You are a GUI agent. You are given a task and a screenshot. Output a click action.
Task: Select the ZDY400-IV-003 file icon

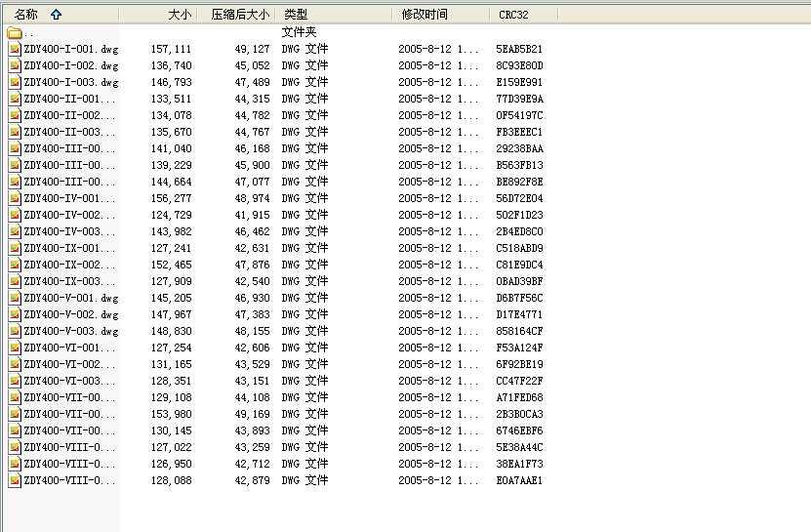coord(15,231)
